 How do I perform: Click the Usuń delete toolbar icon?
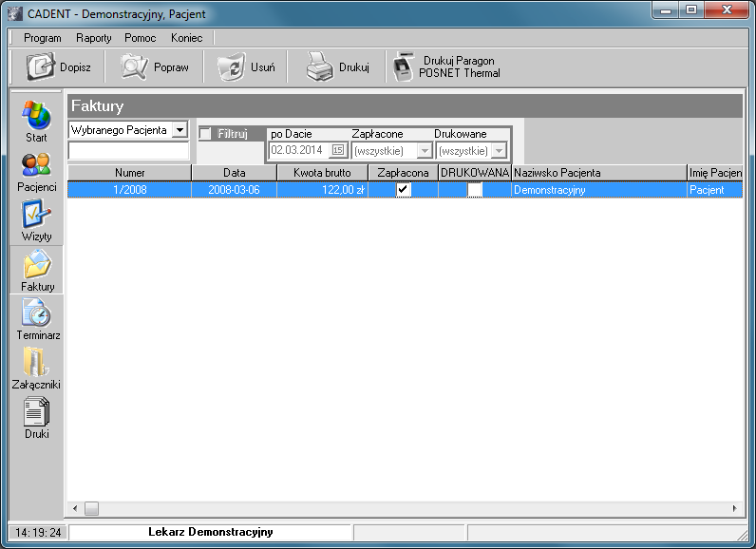(x=231, y=66)
